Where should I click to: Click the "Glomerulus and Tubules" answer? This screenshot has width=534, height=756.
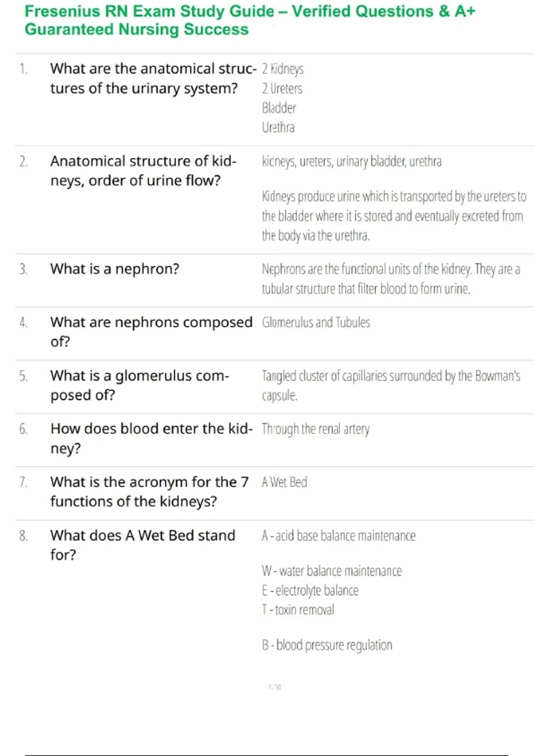(316, 322)
